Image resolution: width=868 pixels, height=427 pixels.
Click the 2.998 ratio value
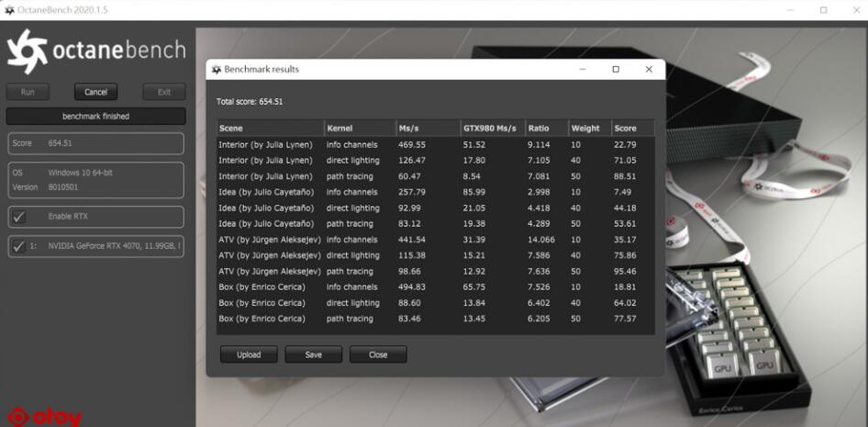(x=540, y=192)
